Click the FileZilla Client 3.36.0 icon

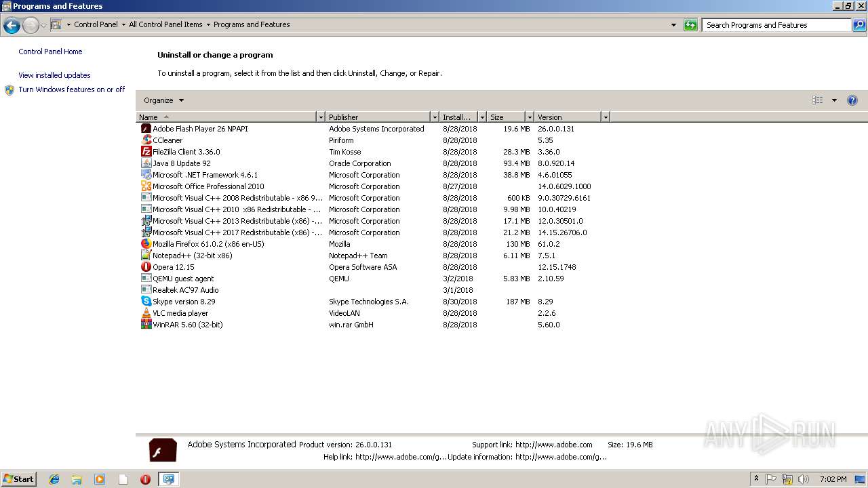pyautogui.click(x=146, y=152)
